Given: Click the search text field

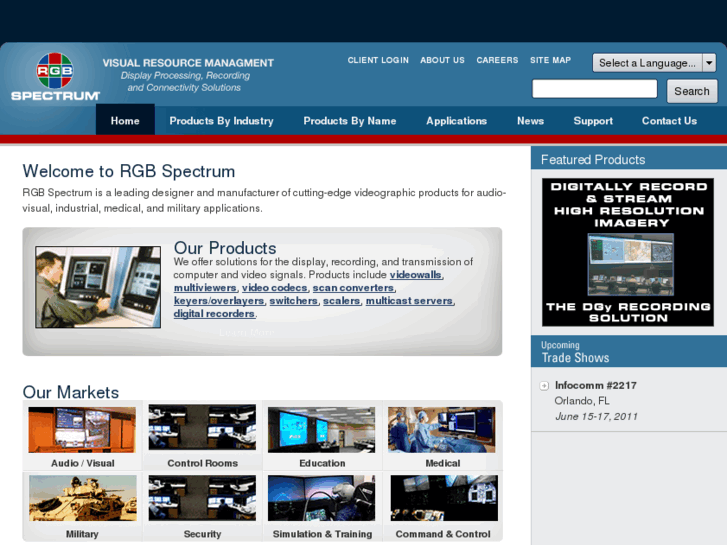Looking at the screenshot, I should pos(594,89).
